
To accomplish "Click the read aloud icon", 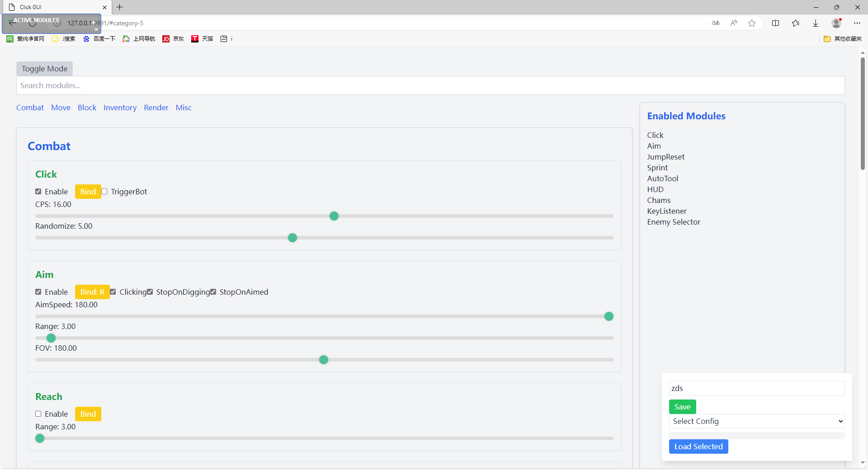I will pyautogui.click(x=734, y=23).
